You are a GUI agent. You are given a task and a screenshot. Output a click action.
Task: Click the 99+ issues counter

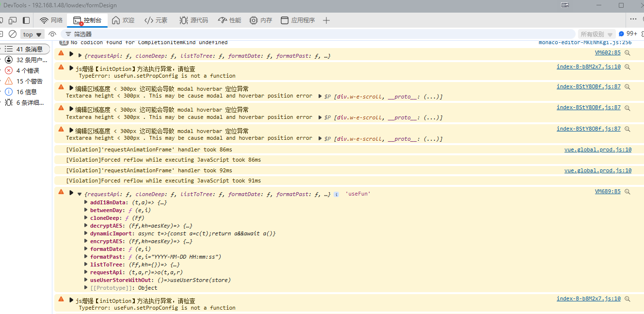tap(628, 33)
